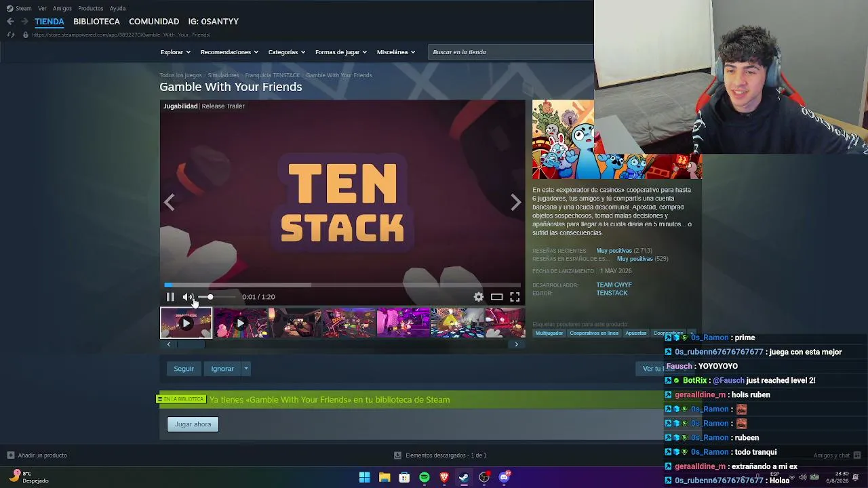Click the Jugar ahora button
Image resolution: width=868 pixels, height=488 pixels.
tap(193, 424)
